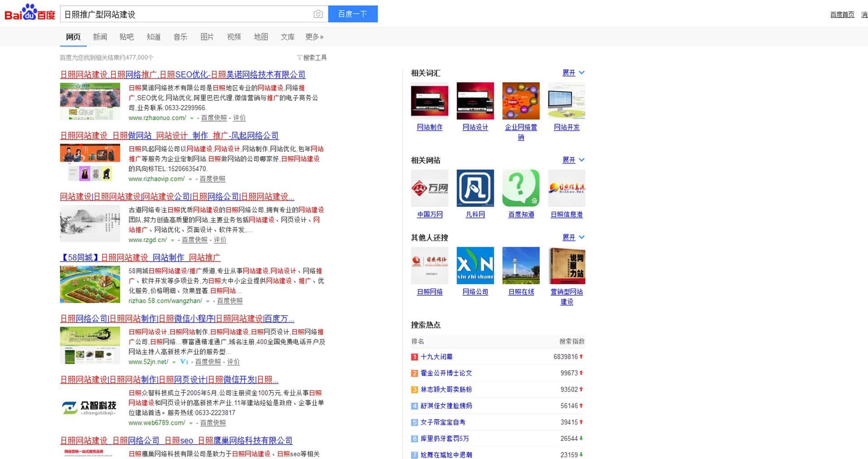This screenshot has height=459, width=868.
Task: Click the 百度一下 search button
Action: [x=353, y=14]
